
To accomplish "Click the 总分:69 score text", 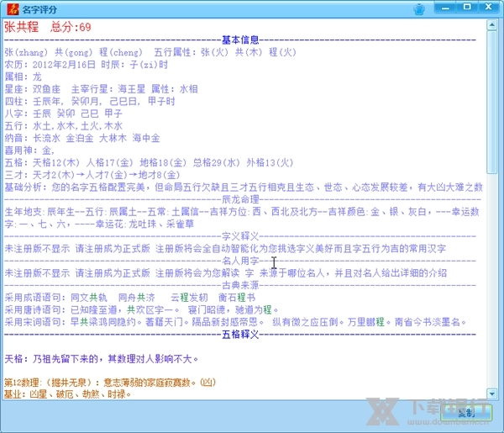I will (71, 27).
